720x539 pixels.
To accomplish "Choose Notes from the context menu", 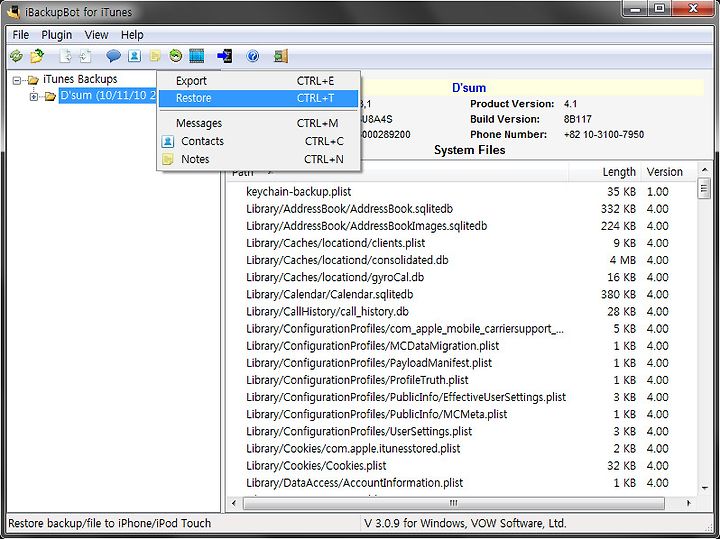I will click(x=259, y=159).
